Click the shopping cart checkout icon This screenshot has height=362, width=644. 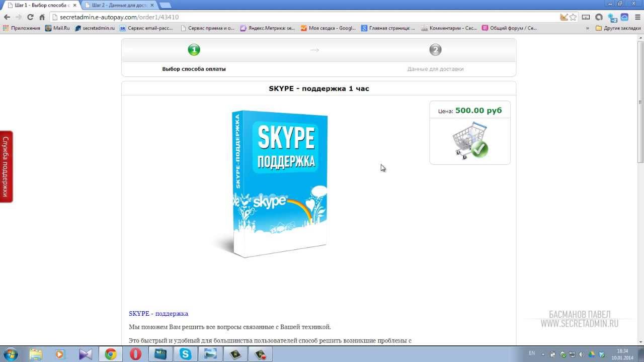tap(470, 141)
